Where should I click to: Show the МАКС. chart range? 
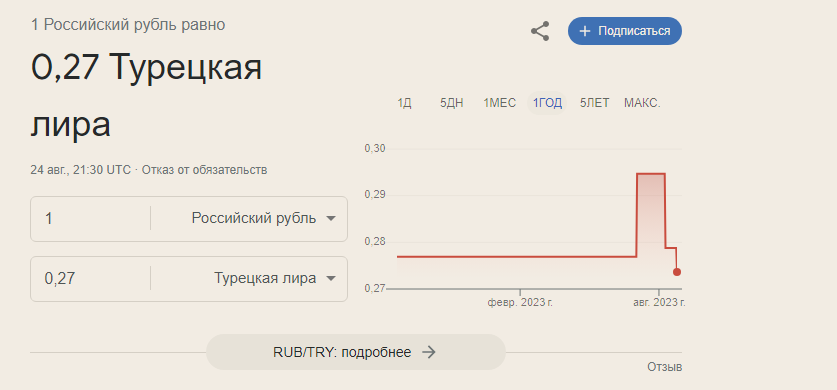pos(642,104)
